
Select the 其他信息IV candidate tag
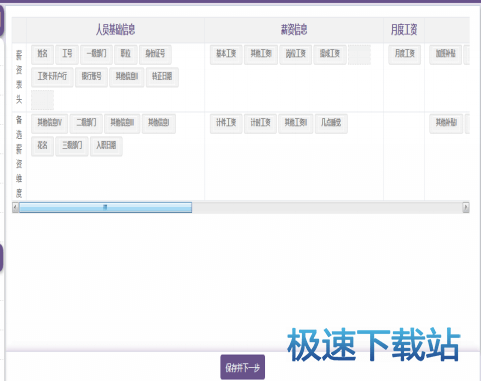(49, 124)
